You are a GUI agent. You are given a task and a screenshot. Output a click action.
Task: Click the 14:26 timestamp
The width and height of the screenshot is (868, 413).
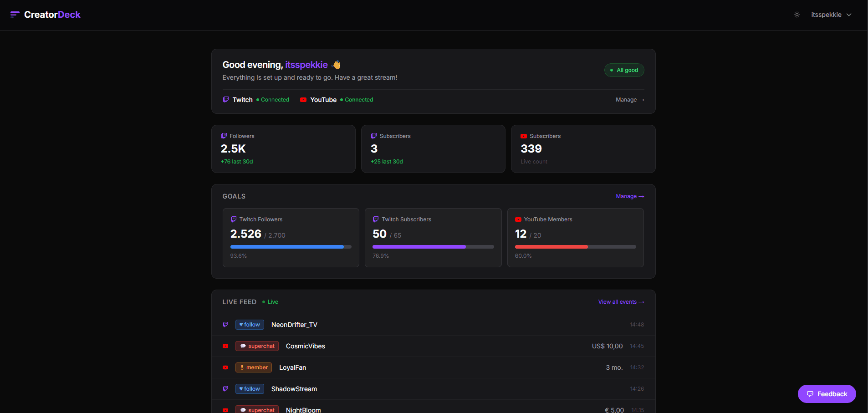tap(637, 389)
